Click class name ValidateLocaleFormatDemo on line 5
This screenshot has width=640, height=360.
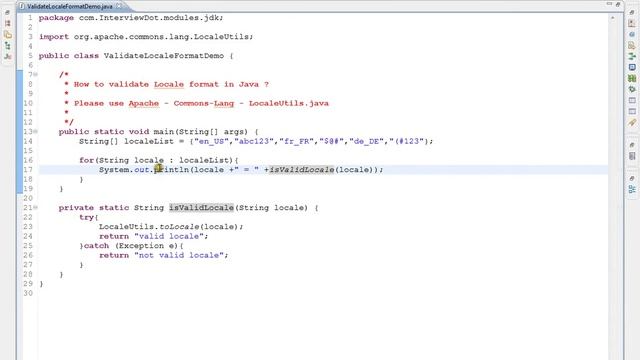pyautogui.click(x=164, y=56)
